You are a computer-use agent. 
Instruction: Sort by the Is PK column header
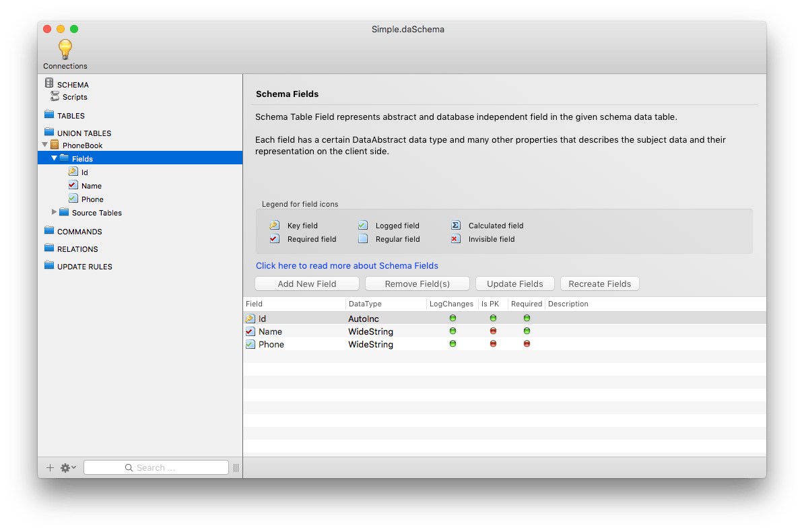pos(493,304)
